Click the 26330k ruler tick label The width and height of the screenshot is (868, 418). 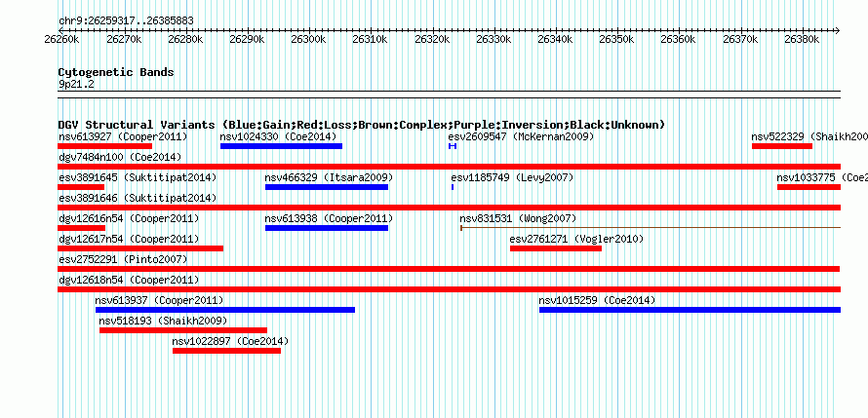tap(494, 39)
